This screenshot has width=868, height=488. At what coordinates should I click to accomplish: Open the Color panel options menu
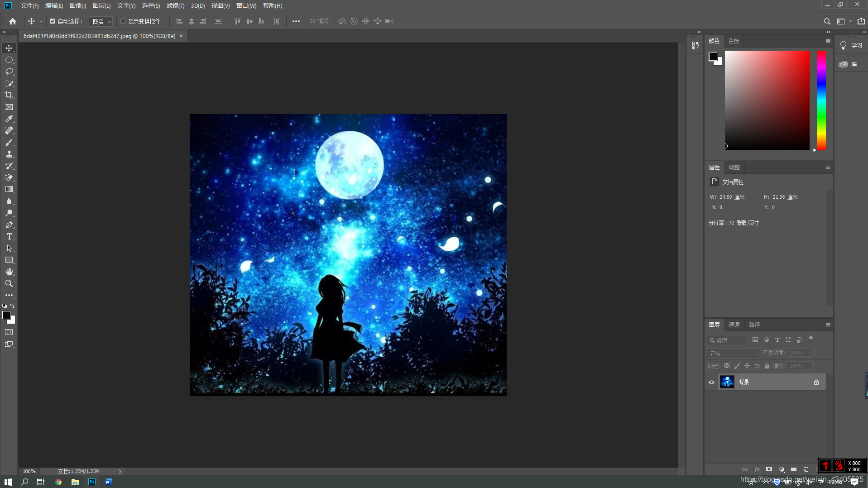click(828, 41)
